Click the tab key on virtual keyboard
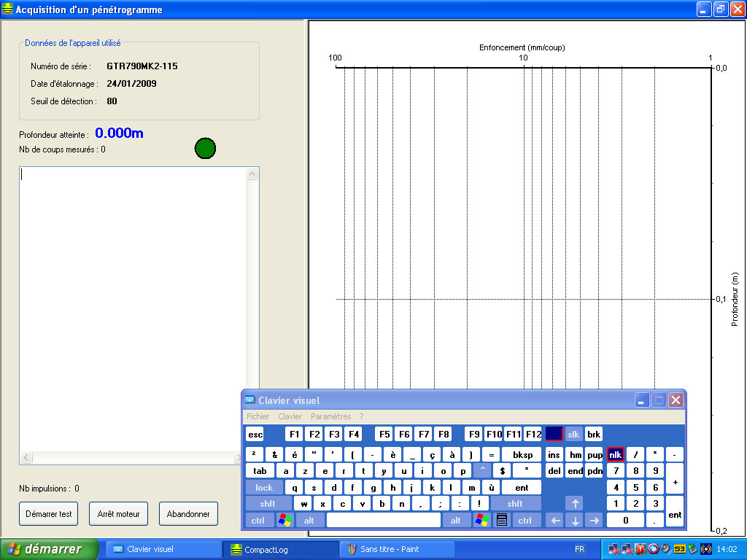Image resolution: width=747 pixels, height=560 pixels. [260, 471]
